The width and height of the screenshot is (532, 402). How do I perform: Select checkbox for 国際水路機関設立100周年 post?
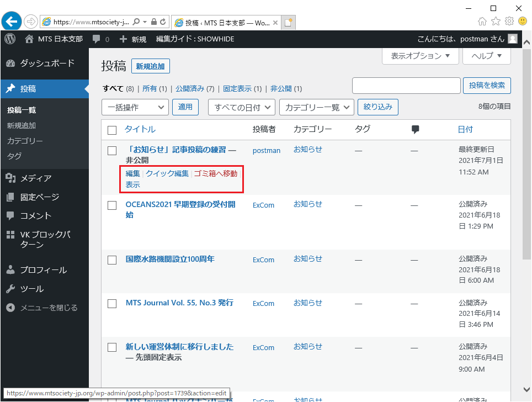[x=112, y=260]
